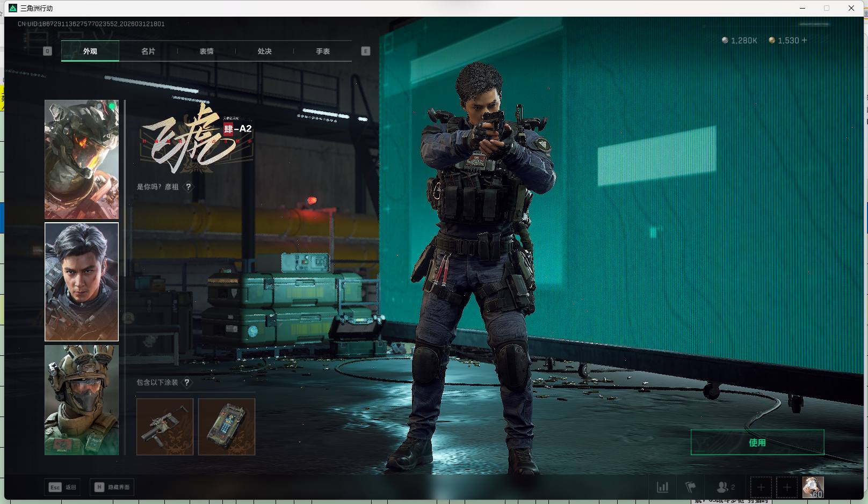
Task: Click the Esc 返回 button
Action: pos(63,487)
